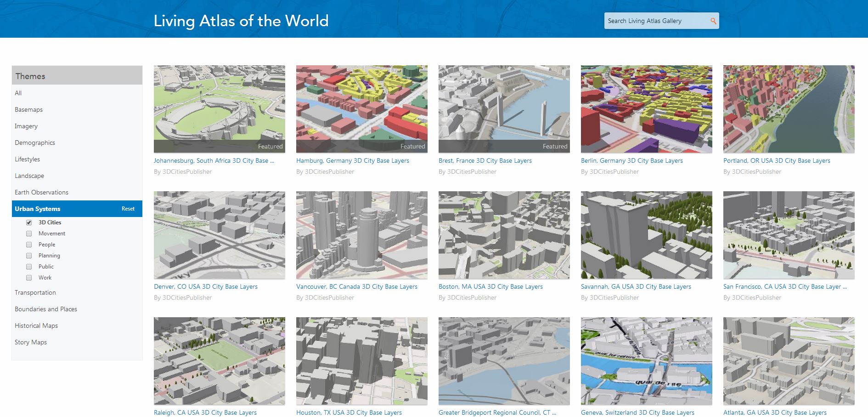Choose the Story Maps theme
Image resolution: width=868 pixels, height=417 pixels.
(x=77, y=342)
